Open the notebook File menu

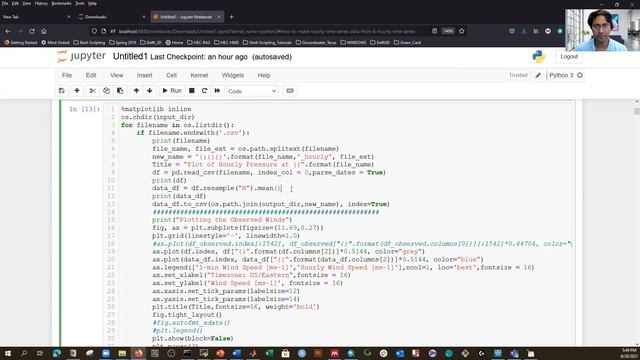(x=67, y=76)
